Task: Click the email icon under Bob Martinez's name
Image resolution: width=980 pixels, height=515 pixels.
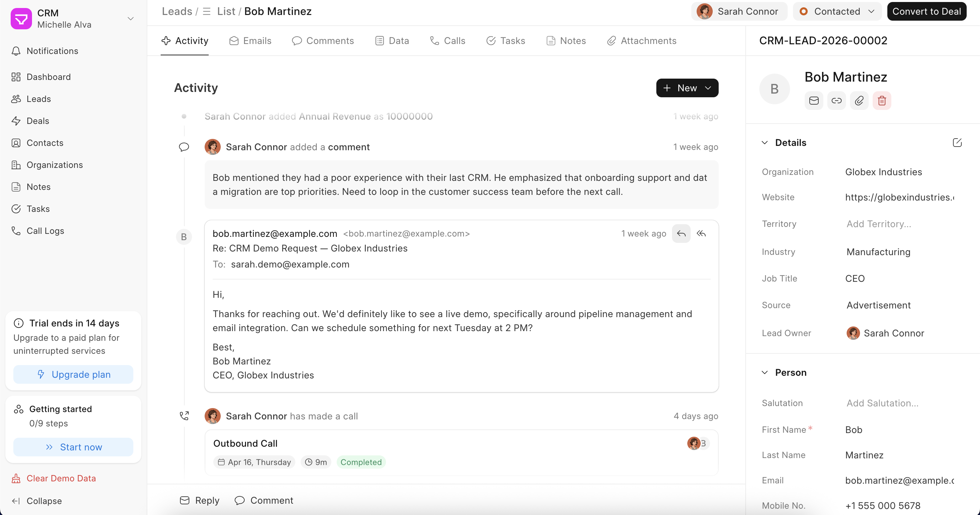Action: point(814,101)
